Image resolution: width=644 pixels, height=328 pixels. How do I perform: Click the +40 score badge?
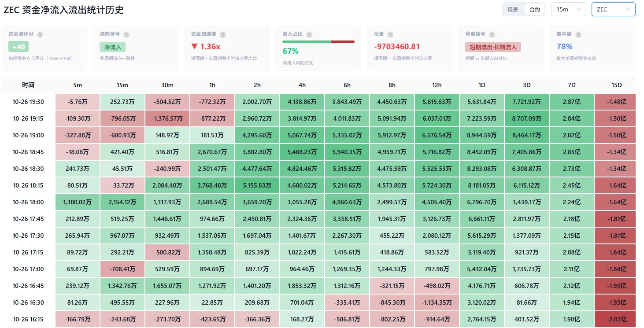(x=19, y=47)
